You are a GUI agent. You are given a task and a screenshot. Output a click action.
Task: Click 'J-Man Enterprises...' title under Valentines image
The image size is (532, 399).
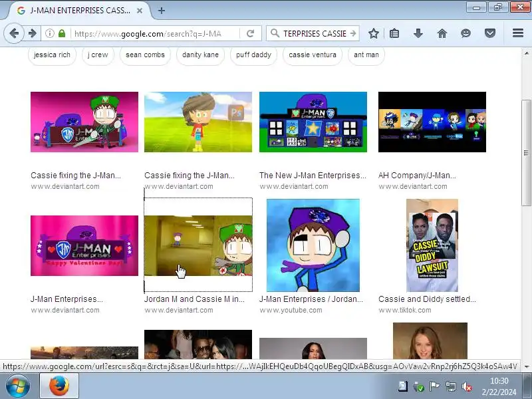pos(66,299)
